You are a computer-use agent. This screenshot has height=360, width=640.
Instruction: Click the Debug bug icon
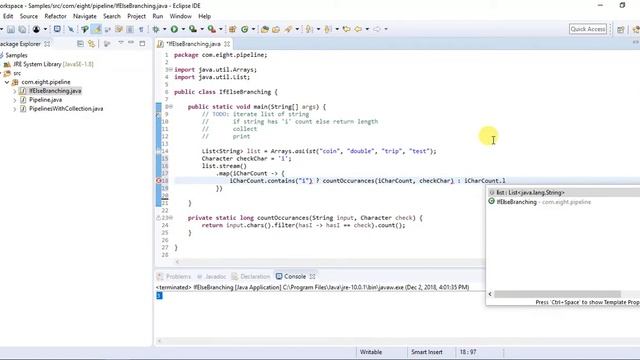point(156,29)
